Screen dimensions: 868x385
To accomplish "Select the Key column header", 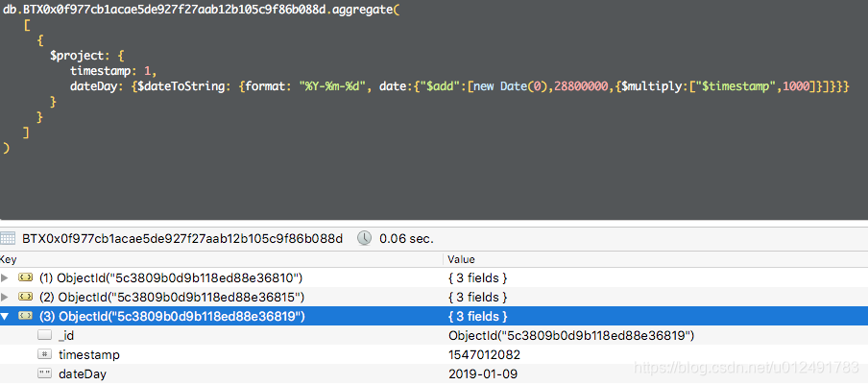I will (x=222, y=259).
